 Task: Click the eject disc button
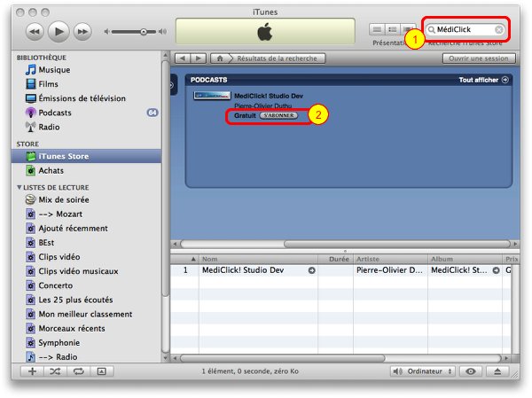[x=497, y=371]
